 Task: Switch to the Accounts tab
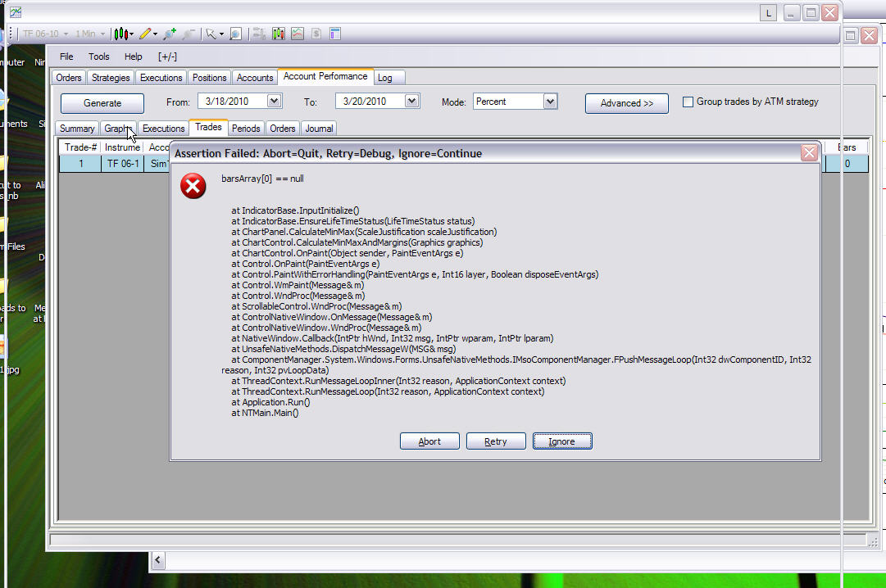[255, 77]
